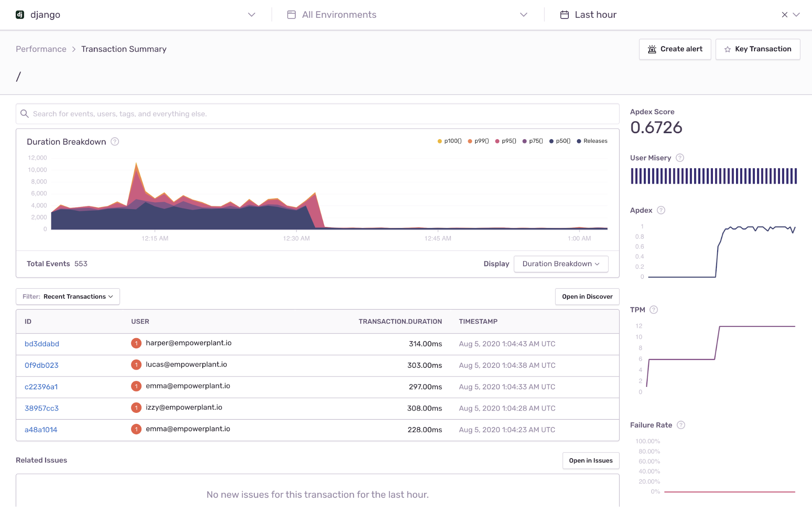The image size is (812, 507).
Task: Open the django project dropdown
Action: coord(251,15)
